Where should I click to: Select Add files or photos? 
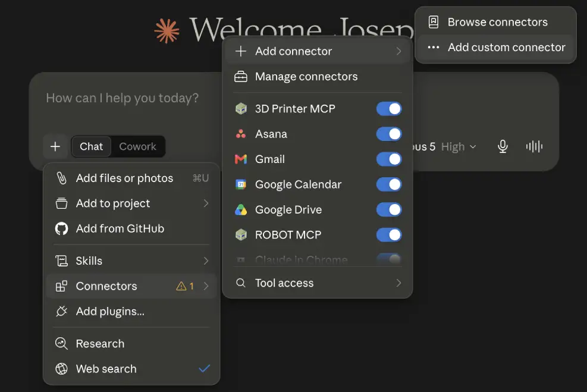tap(131, 178)
